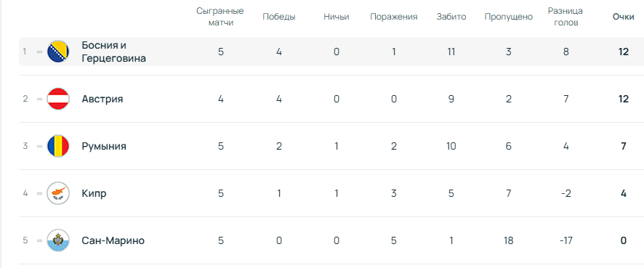Sort by the Сыгранные матчи column header
Viewport: 644px width, 268px height.
(220, 17)
